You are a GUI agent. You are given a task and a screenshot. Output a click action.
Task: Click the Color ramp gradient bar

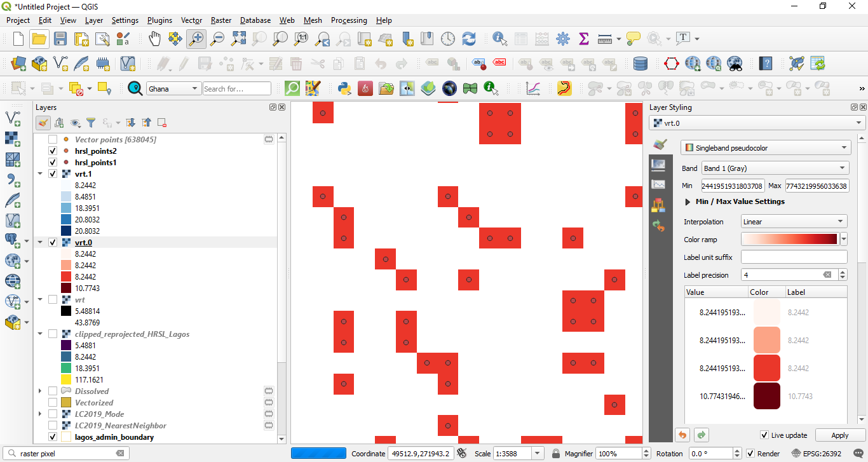(790, 240)
